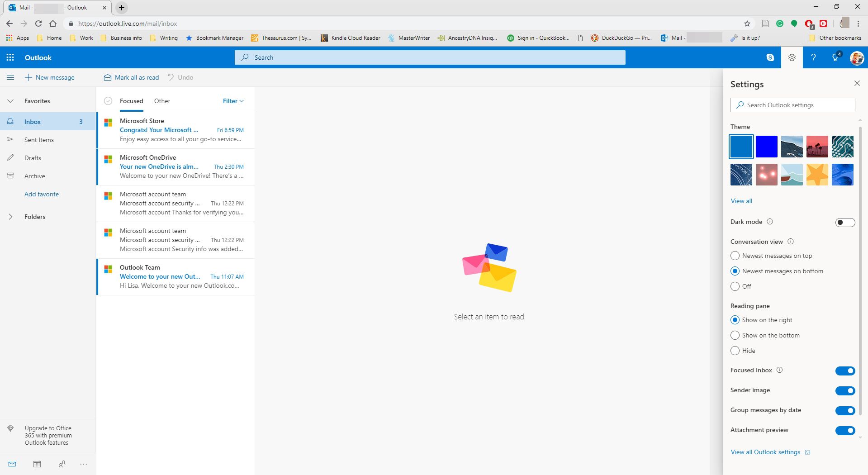
Task: Choose the default blue theme swatch
Action: point(741,147)
